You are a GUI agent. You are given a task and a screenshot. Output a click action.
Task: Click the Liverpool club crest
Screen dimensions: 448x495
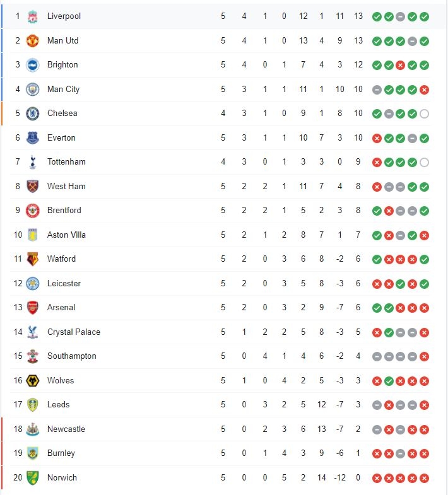pyautogui.click(x=33, y=17)
